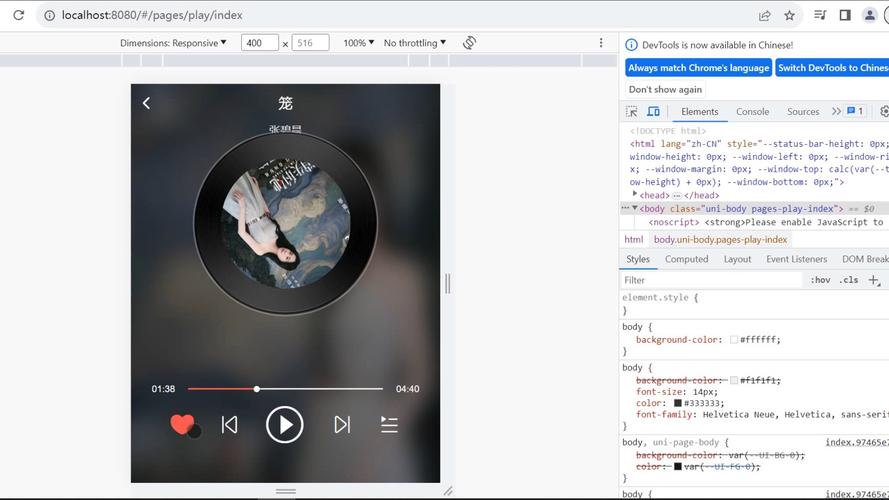Open the #f1f1f1 struck-through color swatch
Image resolution: width=889 pixels, height=500 pixels.
pos(734,380)
